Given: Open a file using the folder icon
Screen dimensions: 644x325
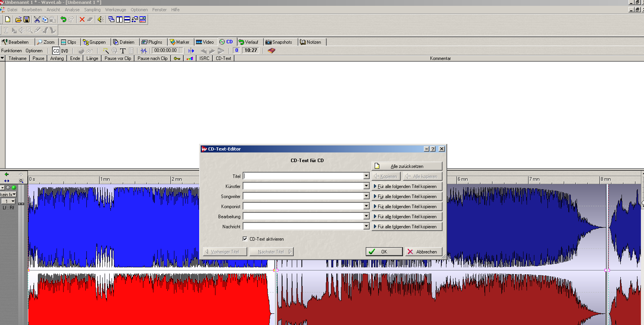Looking at the screenshot, I should point(18,19).
